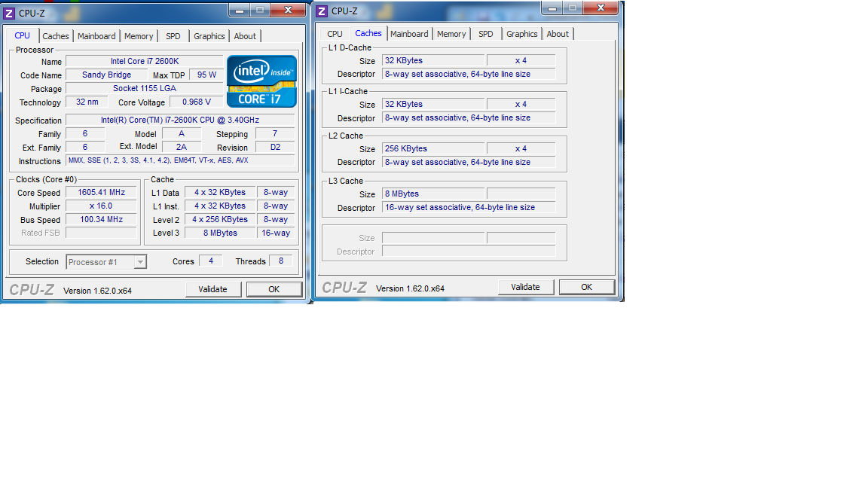Open the About tab in left window
The height and width of the screenshot is (488, 868).
tap(245, 36)
